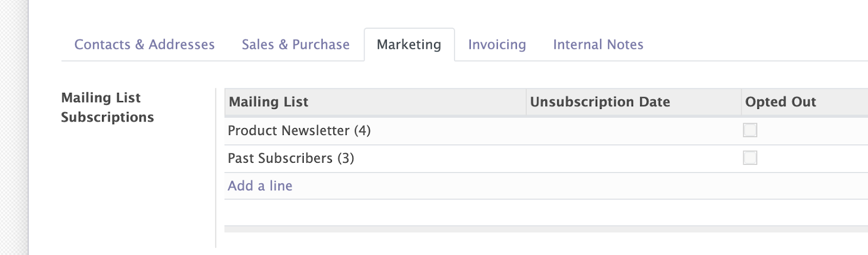Screen dimensions: 868x255
Task: Switch to the Sales & Purchase tab
Action: click(x=296, y=44)
